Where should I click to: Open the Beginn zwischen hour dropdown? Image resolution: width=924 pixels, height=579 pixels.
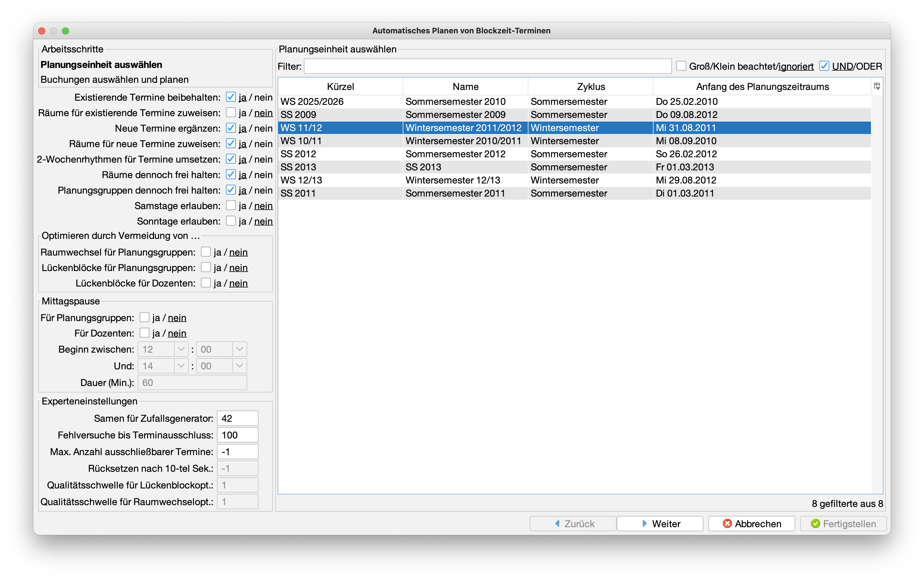[181, 349]
